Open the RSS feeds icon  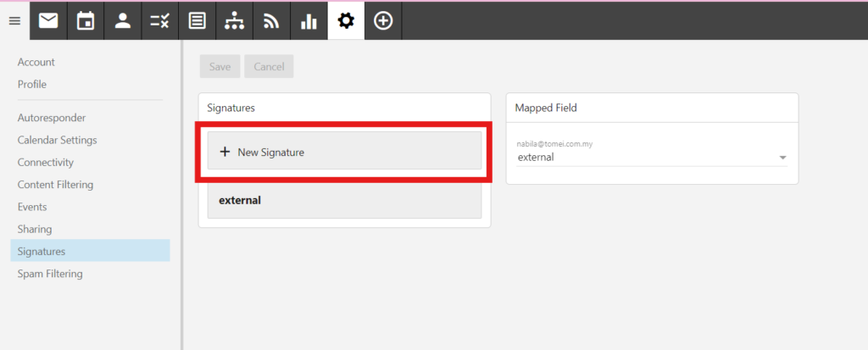(271, 21)
